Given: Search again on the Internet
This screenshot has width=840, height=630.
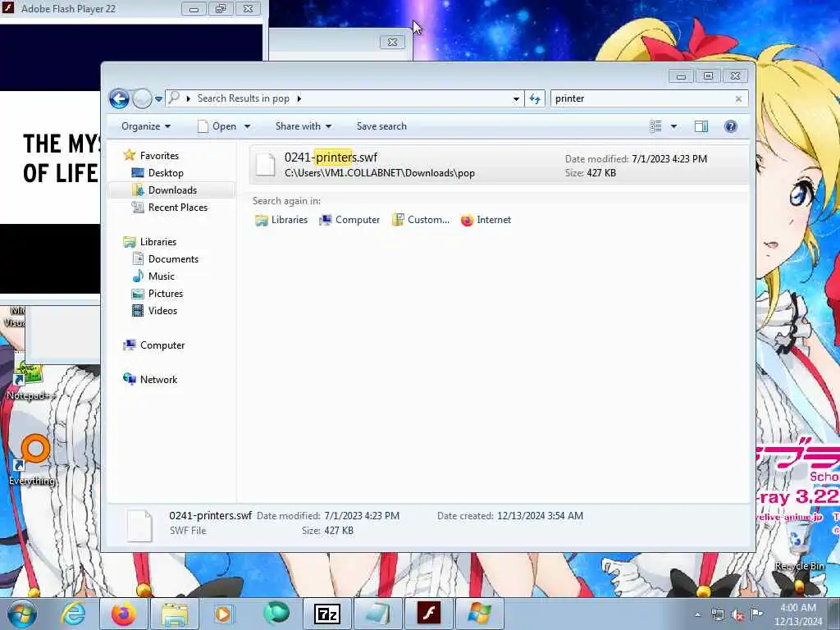Looking at the screenshot, I should click(x=486, y=220).
